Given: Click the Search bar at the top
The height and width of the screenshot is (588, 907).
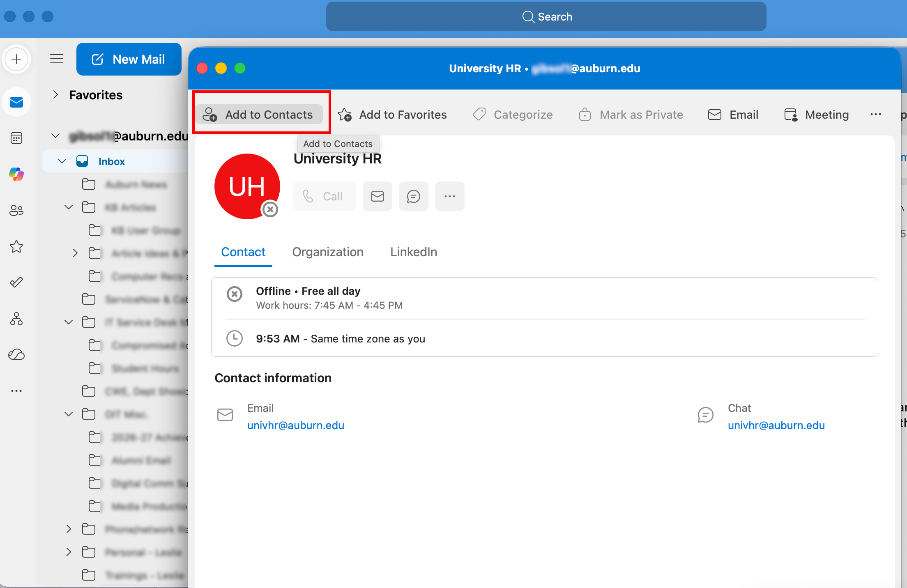Looking at the screenshot, I should click(546, 16).
